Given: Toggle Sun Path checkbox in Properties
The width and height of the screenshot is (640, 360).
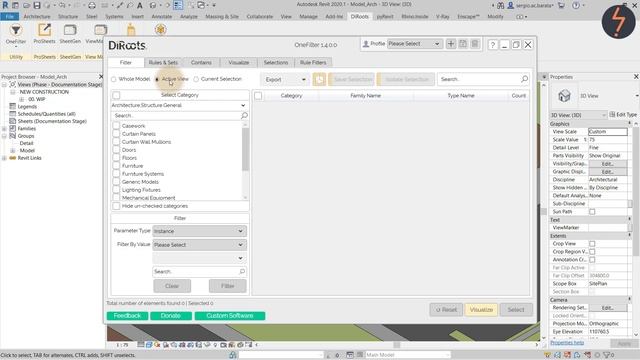Looking at the screenshot, I should point(592,211).
